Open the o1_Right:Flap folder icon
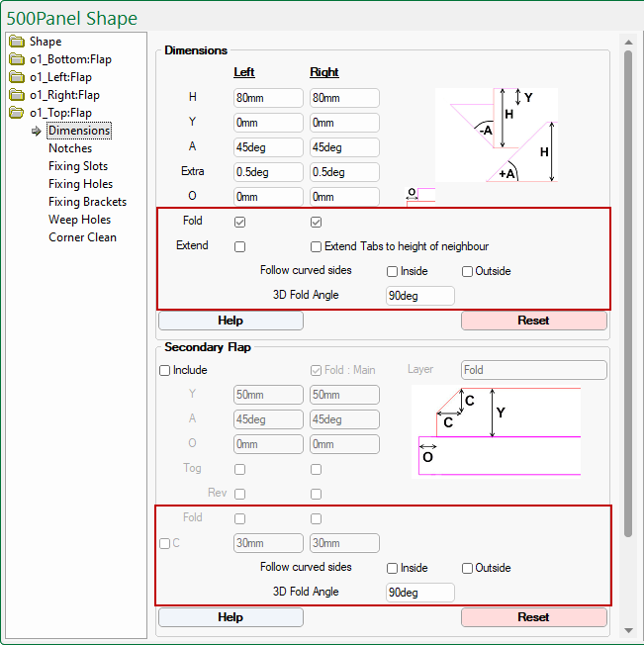This screenshot has height=645, width=644. click(x=16, y=95)
